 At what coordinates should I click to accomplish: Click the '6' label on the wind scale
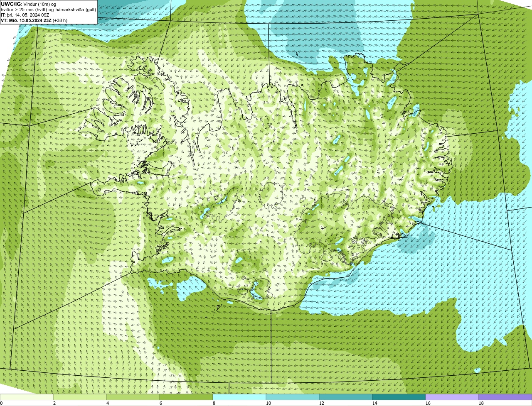point(161,403)
